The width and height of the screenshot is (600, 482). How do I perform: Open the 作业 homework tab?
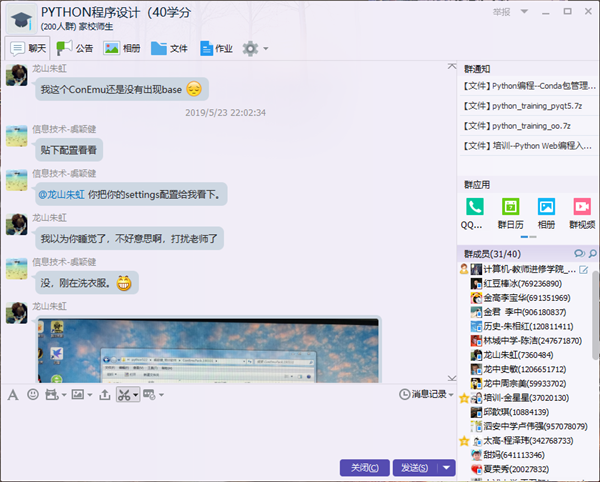(216, 48)
